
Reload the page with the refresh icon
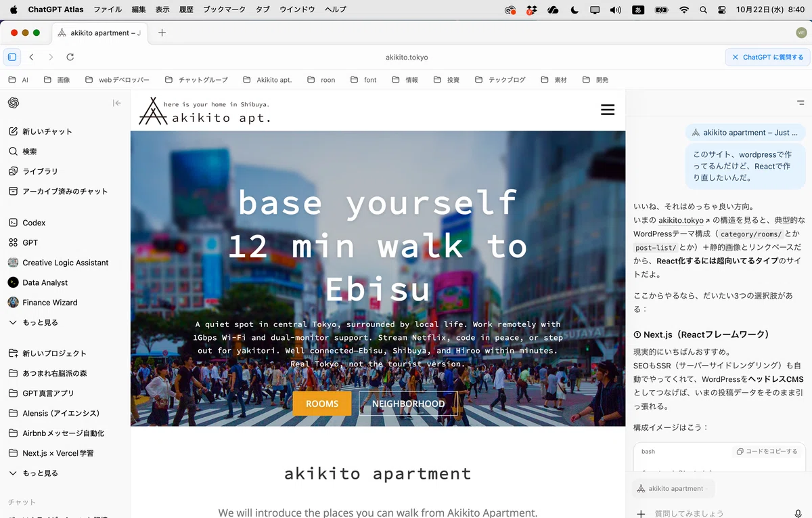(x=70, y=58)
